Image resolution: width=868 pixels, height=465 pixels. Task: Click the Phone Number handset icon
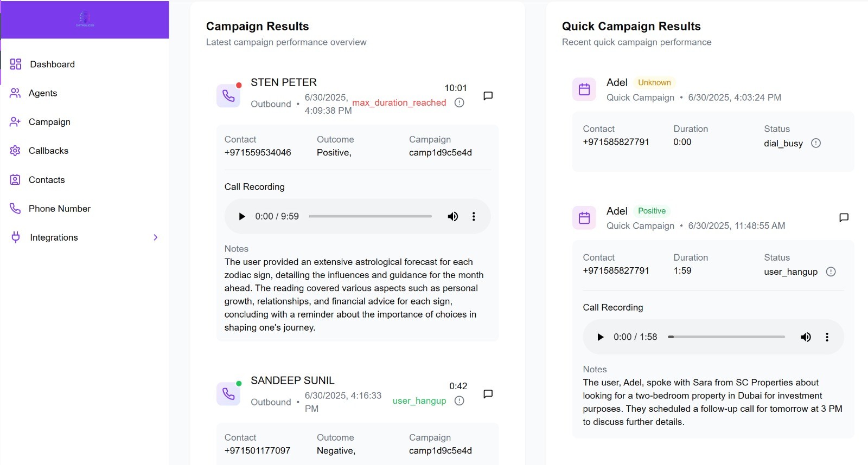click(15, 209)
